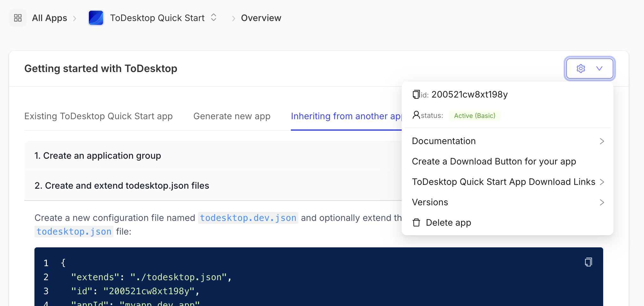This screenshot has height=306, width=644.
Task: Go to All Apps breadcrumb
Action: [49, 18]
